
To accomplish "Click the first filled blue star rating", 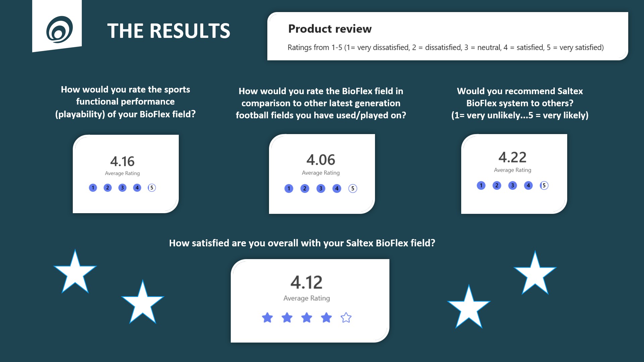I will click(267, 317).
